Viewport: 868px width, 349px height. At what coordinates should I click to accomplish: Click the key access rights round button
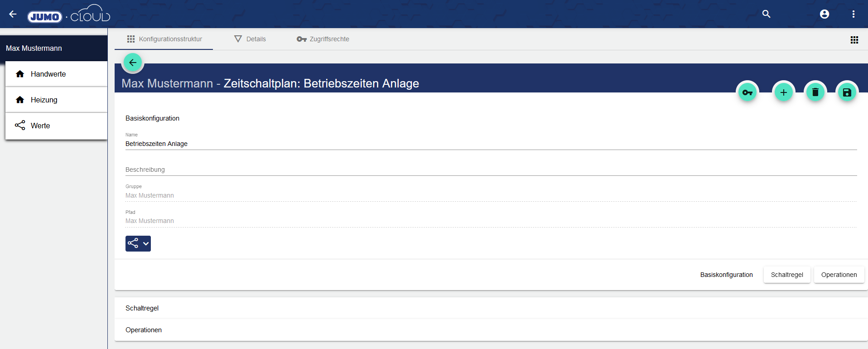point(747,92)
